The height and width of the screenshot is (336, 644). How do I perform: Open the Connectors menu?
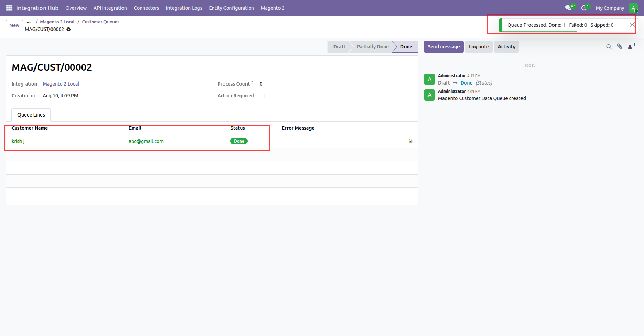(146, 8)
